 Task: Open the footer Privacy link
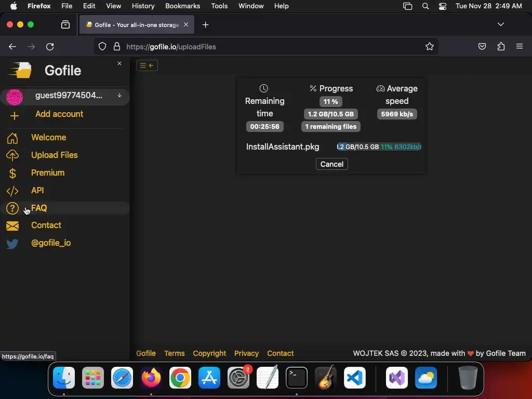pos(246,353)
